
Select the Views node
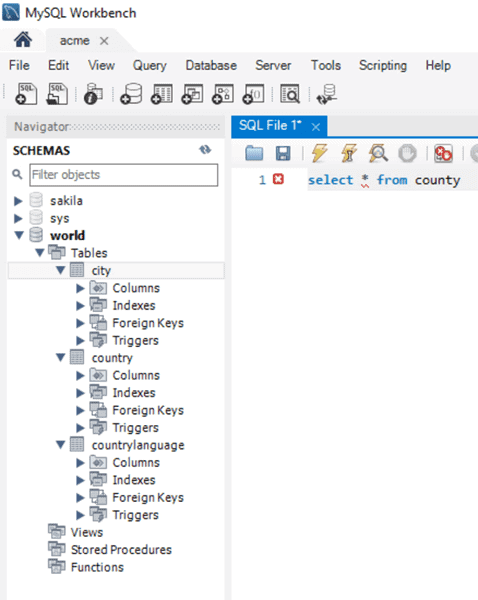pyautogui.click(x=87, y=532)
